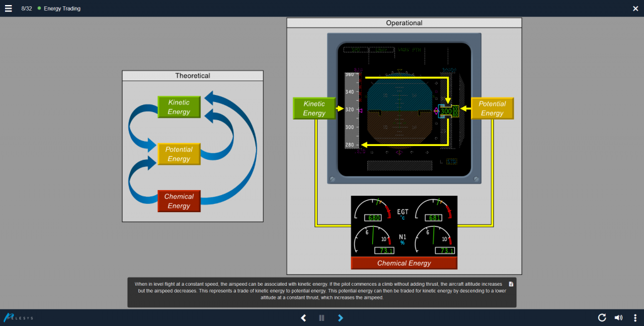Screen dimensions: 644x326
Task: Replay the current slide
Action: tap(602, 318)
